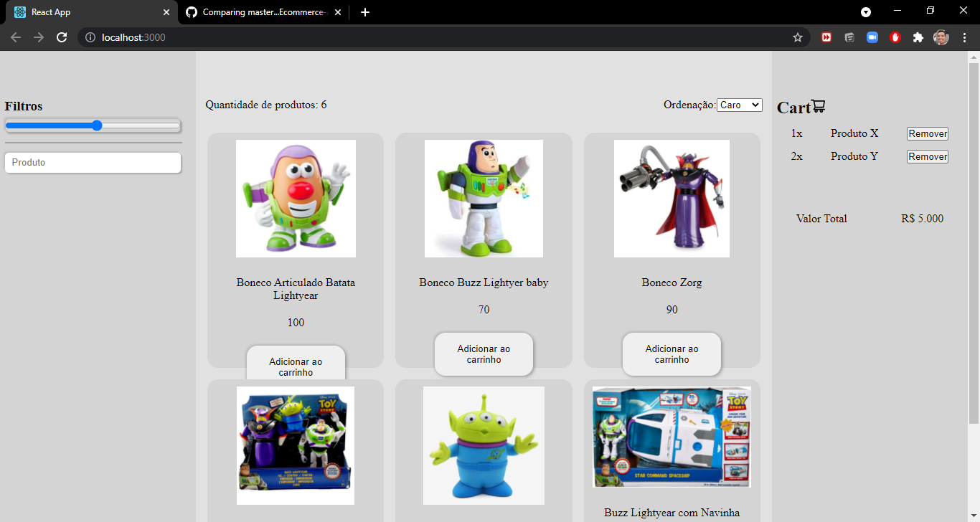Image resolution: width=980 pixels, height=522 pixels.
Task: Bookmark this page with the star icon
Action: tap(798, 37)
